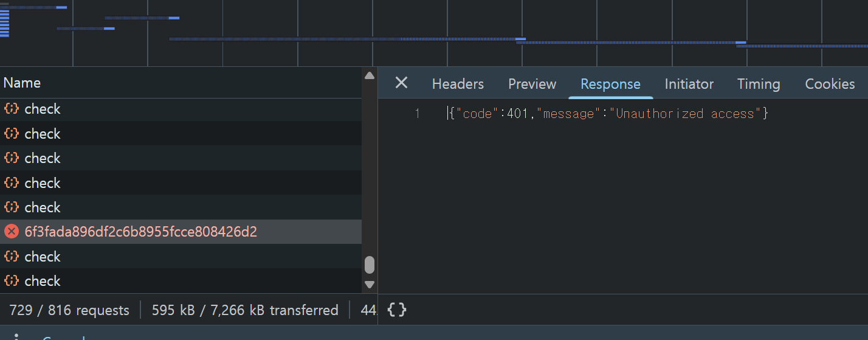
Task: Click the "Unauthorized access" response text
Action: (x=685, y=114)
